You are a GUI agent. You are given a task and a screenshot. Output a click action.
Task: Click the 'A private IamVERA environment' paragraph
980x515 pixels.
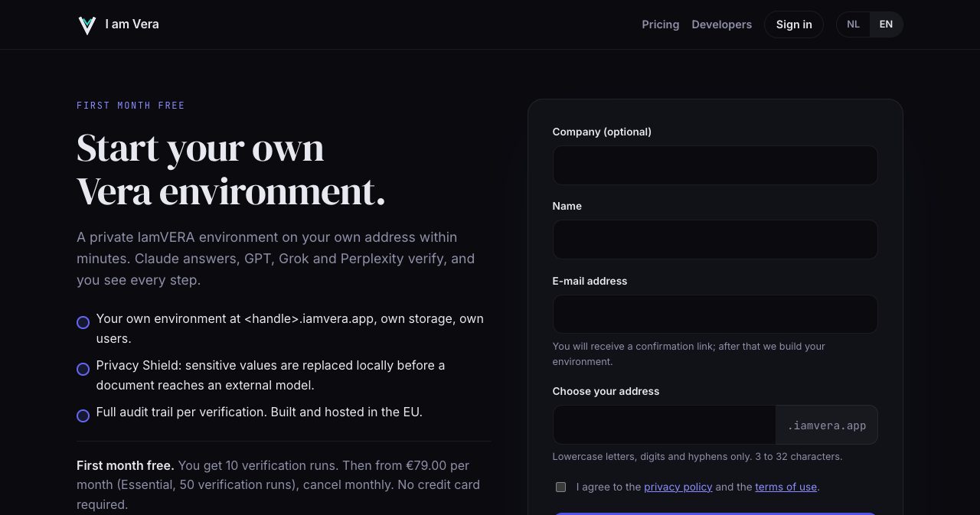click(276, 259)
